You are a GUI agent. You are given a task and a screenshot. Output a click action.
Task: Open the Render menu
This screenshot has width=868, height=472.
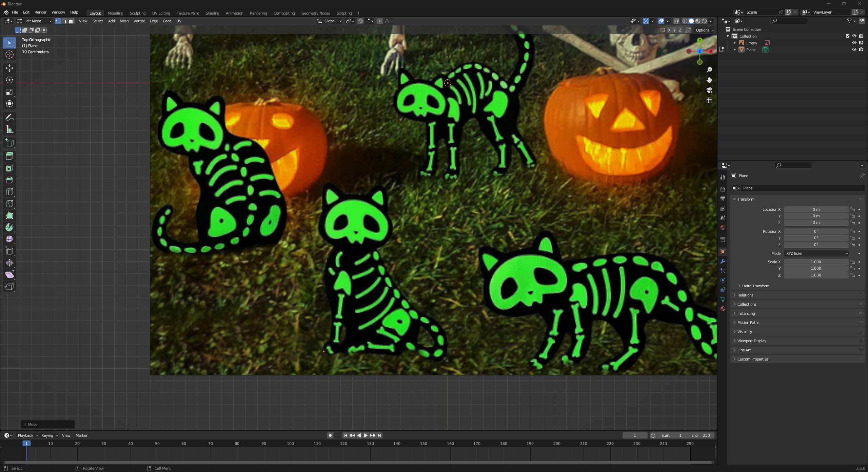tap(40, 12)
